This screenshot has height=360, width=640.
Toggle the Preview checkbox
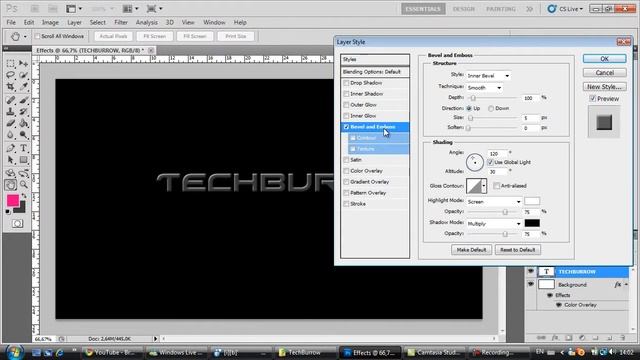pyautogui.click(x=592, y=99)
